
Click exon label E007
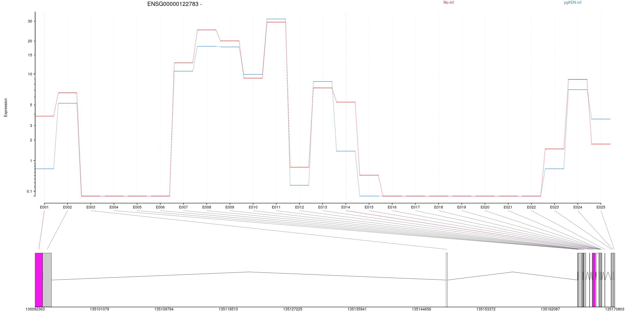183,207
